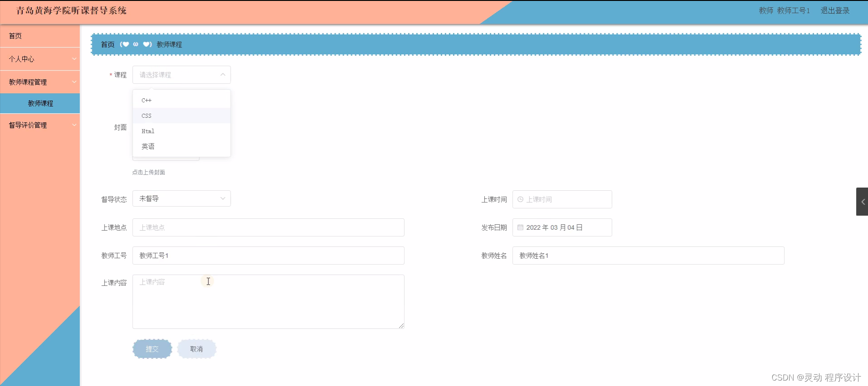The height and width of the screenshot is (386, 868).
Task: Expand the 督导评价管理 sidebar menu
Action: pyautogui.click(x=40, y=125)
